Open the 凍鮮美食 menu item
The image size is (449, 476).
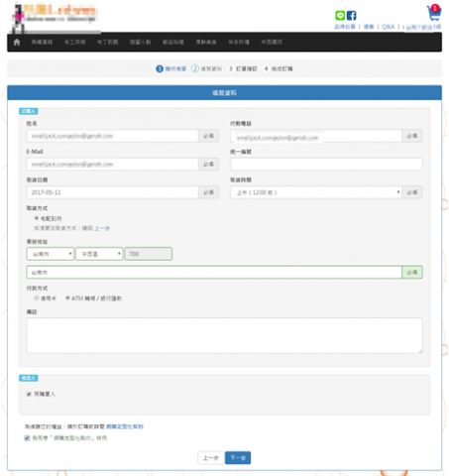point(206,42)
